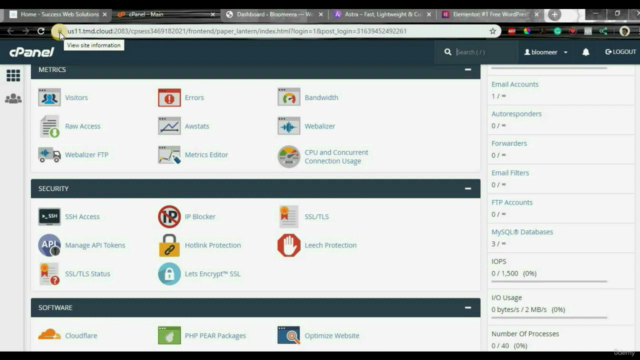
Task: Switch to the Elementor browser tab
Action: pyautogui.click(x=491, y=14)
